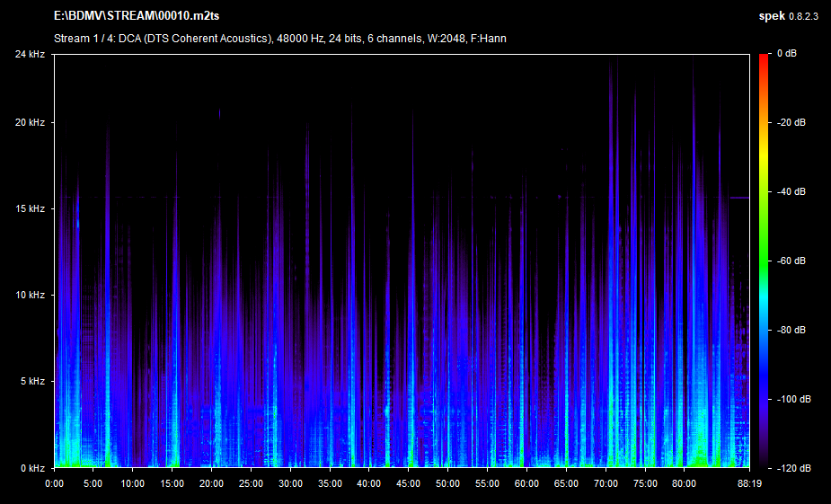Select the 5 kHz frequency axis label
The height and width of the screenshot is (504, 831).
(x=32, y=381)
